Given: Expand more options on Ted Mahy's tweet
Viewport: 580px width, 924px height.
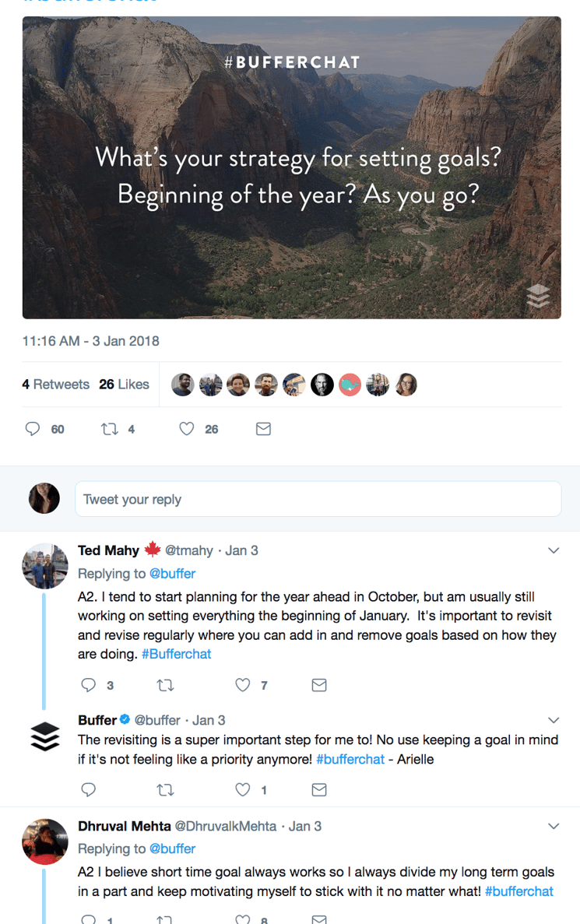Looking at the screenshot, I should click(x=554, y=550).
